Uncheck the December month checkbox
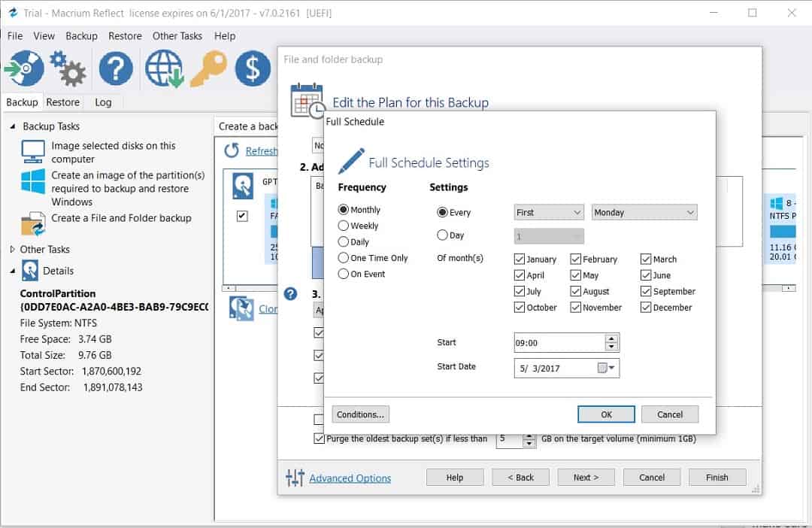 (645, 308)
